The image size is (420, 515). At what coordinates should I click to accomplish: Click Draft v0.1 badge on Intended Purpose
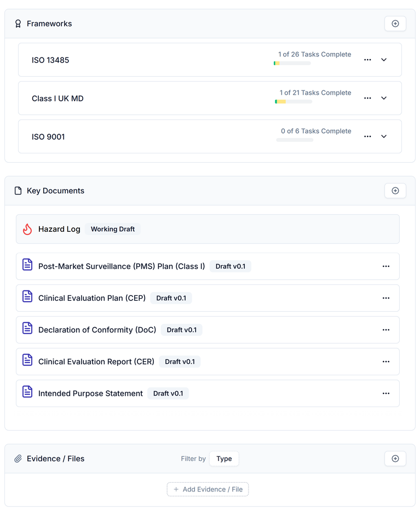(168, 393)
